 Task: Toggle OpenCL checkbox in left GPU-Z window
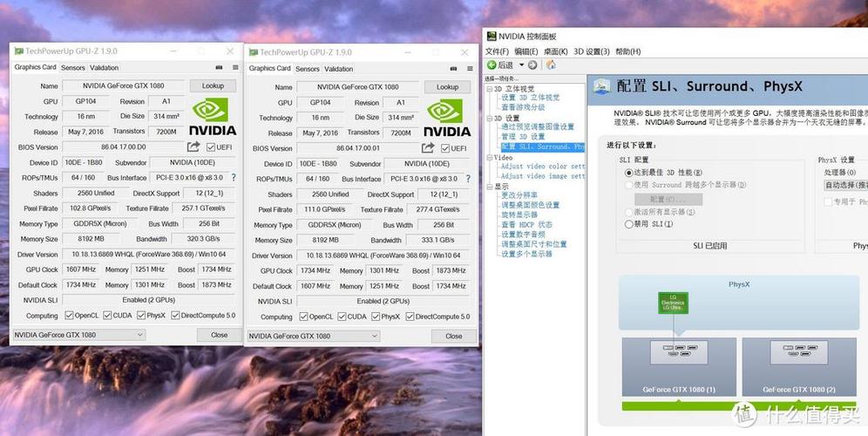click(x=69, y=315)
